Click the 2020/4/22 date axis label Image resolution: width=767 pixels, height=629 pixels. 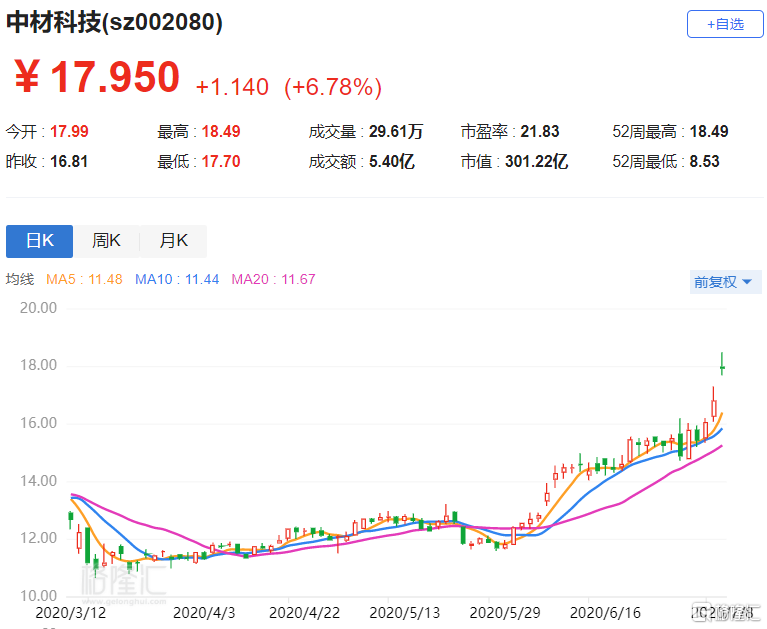click(x=304, y=613)
